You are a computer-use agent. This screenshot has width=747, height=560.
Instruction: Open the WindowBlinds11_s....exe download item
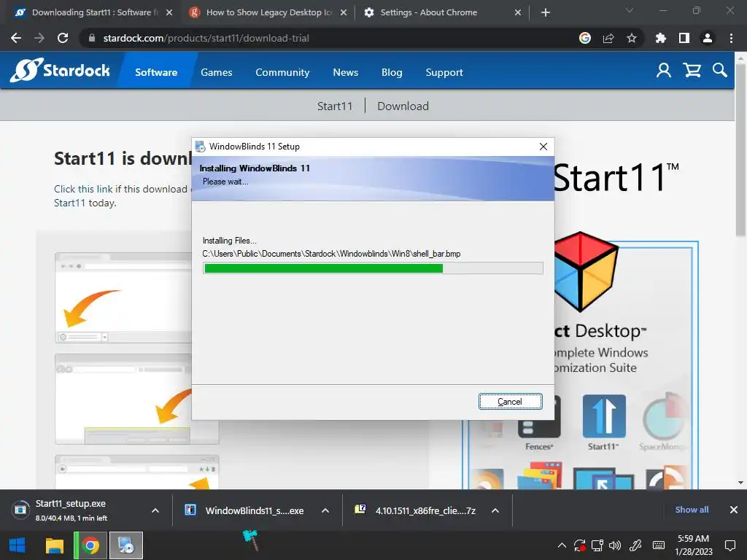pos(244,510)
